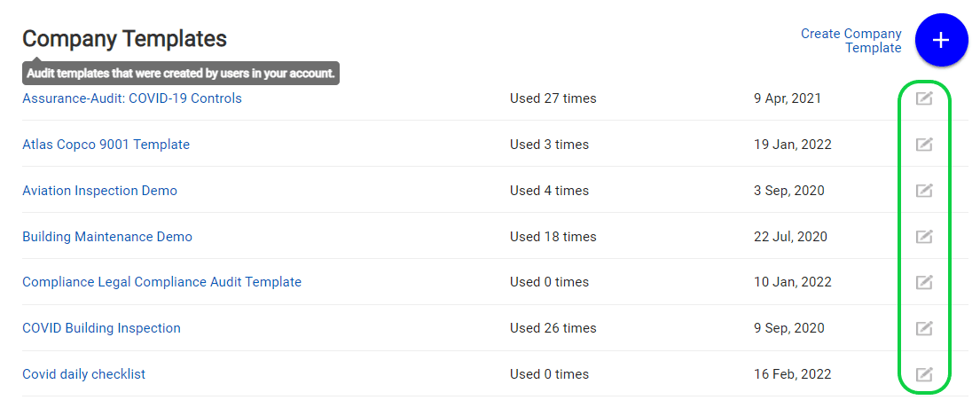Click the audit templates tooltip text
The height and width of the screenshot is (400, 980).
pyautogui.click(x=180, y=74)
